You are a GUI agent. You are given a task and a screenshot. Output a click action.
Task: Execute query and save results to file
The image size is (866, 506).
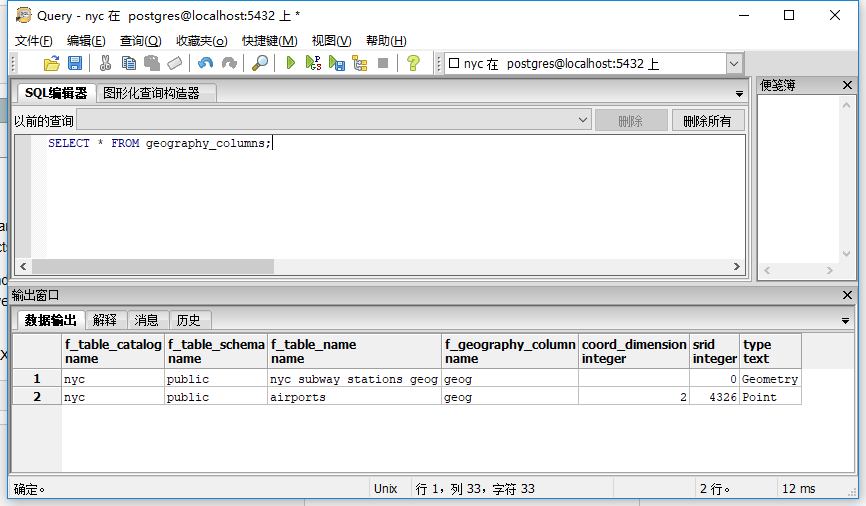click(x=336, y=64)
